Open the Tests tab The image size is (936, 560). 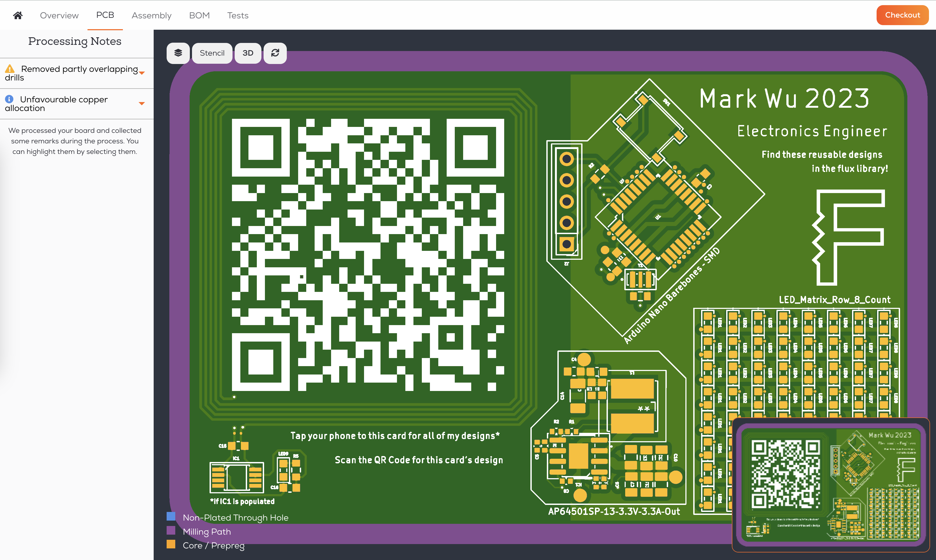pos(238,15)
